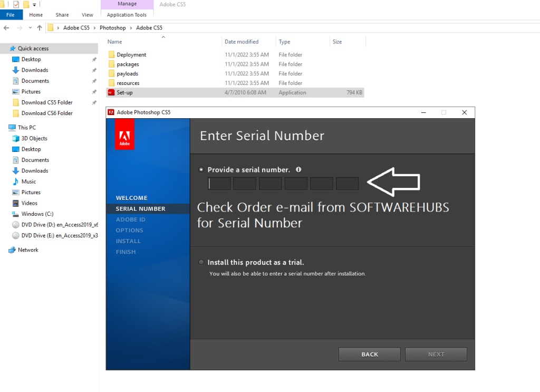
Task: Open Downloads under This PC
Action: pos(35,171)
